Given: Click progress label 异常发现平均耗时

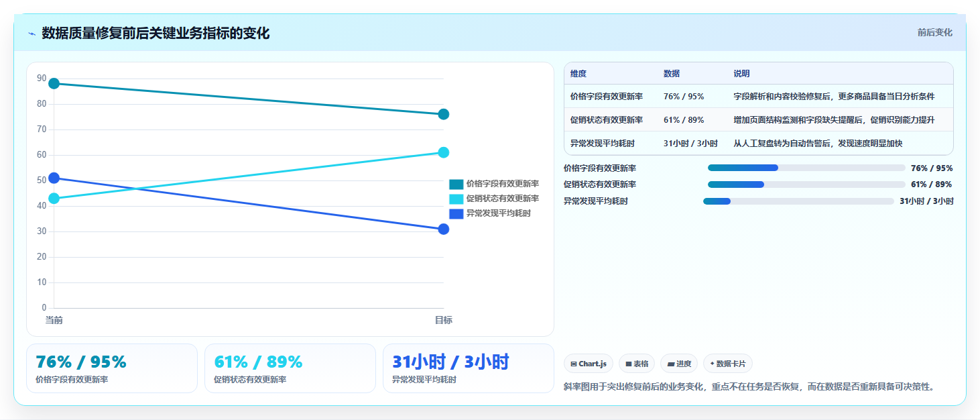Looking at the screenshot, I should click(x=596, y=201).
